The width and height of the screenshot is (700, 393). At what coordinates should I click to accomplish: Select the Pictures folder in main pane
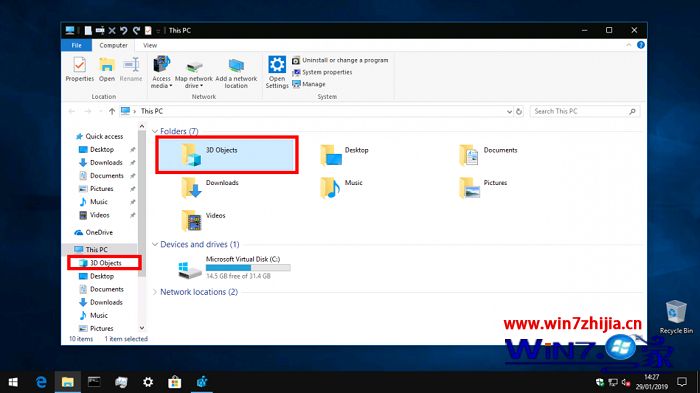483,188
